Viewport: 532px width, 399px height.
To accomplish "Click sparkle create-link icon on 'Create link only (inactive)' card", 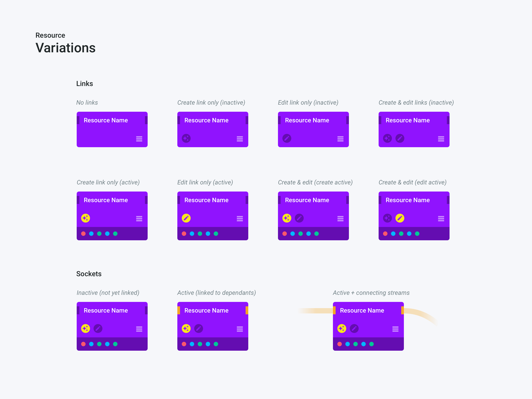I will [x=186, y=138].
